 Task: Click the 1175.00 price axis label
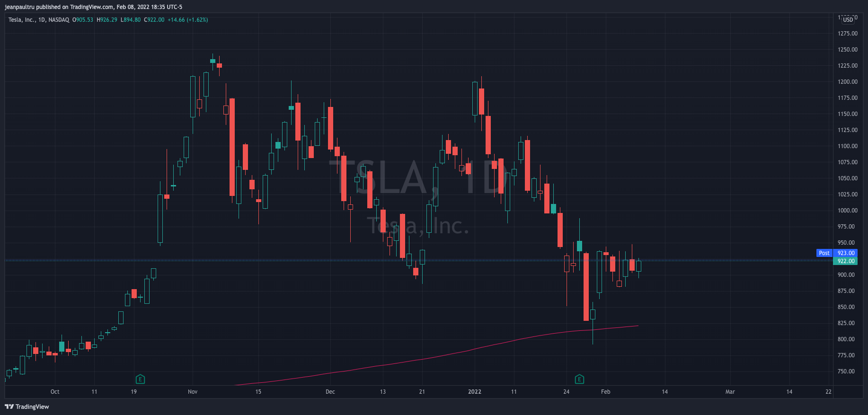point(847,98)
